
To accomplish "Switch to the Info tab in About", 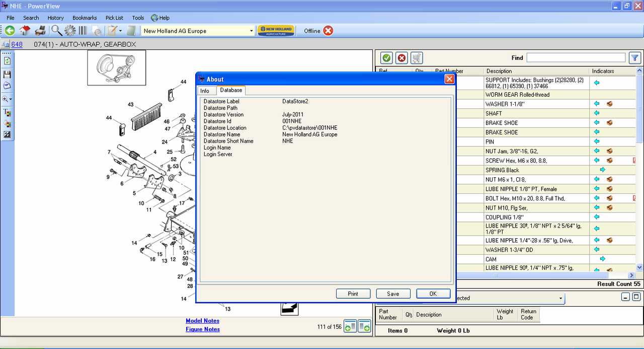I will tap(205, 91).
